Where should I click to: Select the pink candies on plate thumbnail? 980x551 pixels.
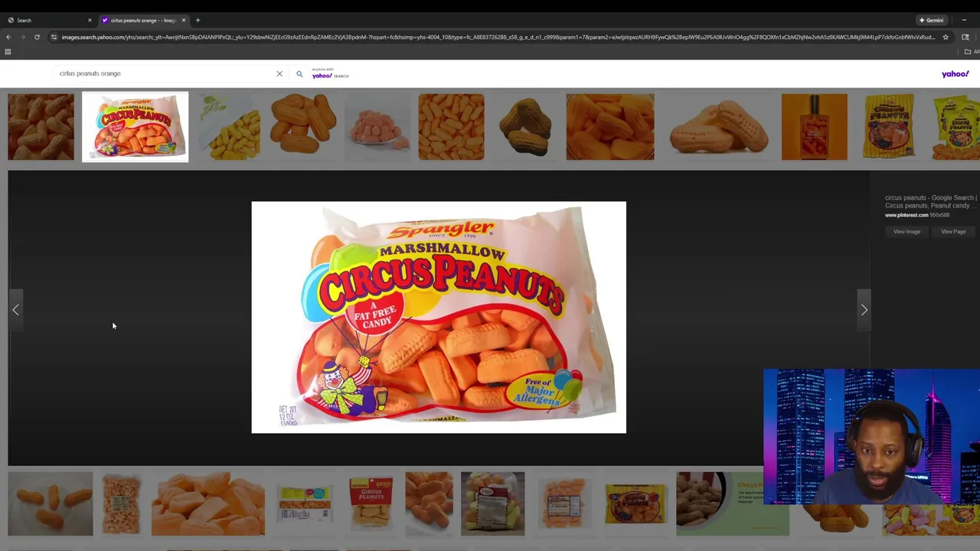377,127
